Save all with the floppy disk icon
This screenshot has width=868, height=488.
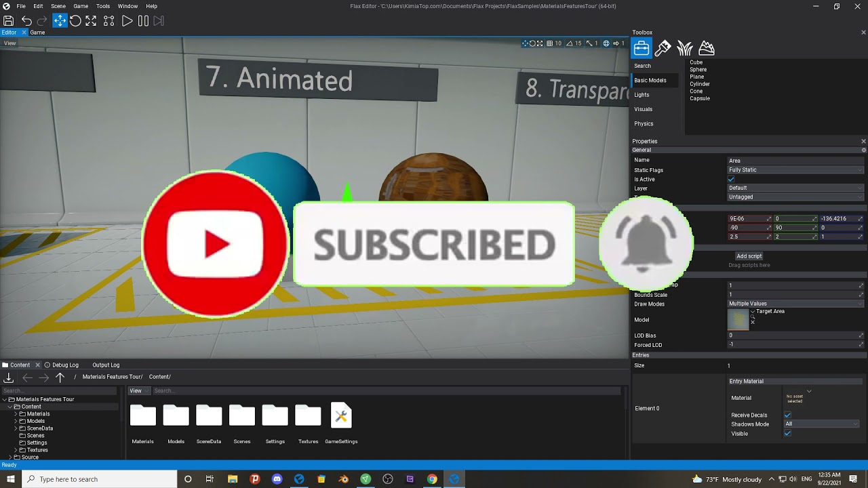click(9, 21)
